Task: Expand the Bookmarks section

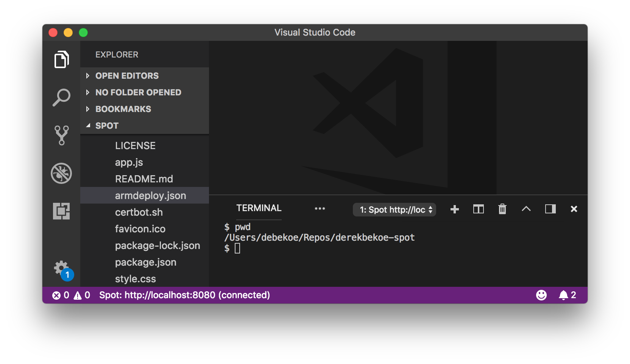Action: [145, 109]
